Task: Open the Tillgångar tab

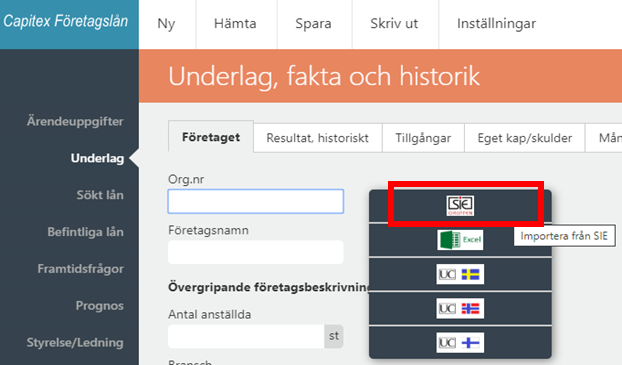Action: tap(423, 138)
